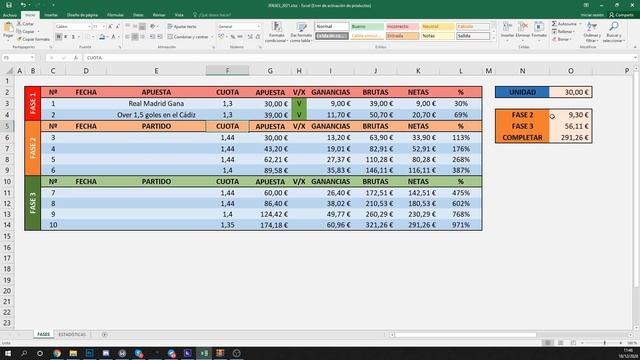Click the Formato cells icon
640x360 pixels.
(539, 27)
